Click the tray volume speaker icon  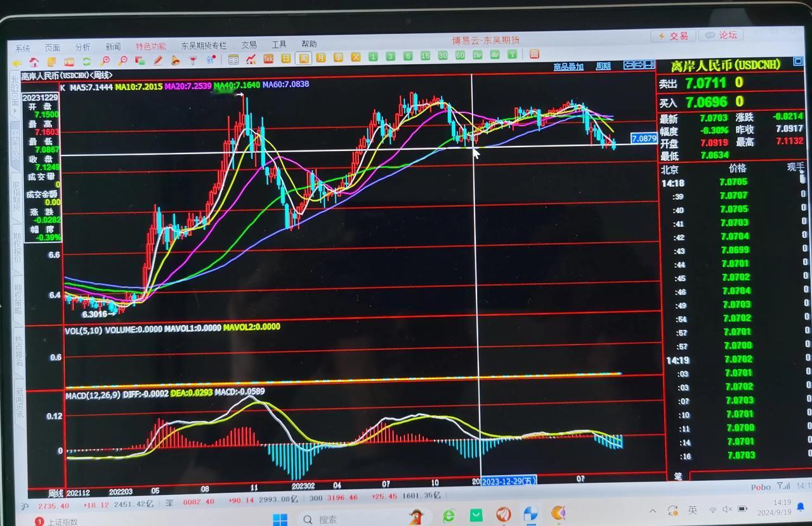pyautogui.click(x=728, y=509)
